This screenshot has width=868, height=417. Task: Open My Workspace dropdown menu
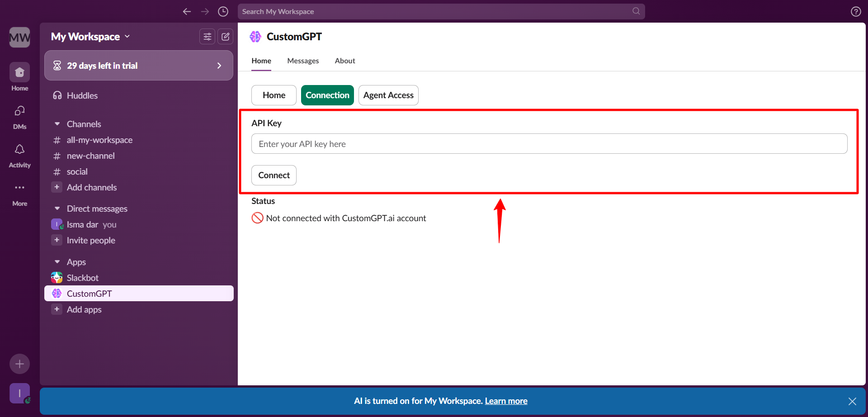pyautogui.click(x=90, y=37)
